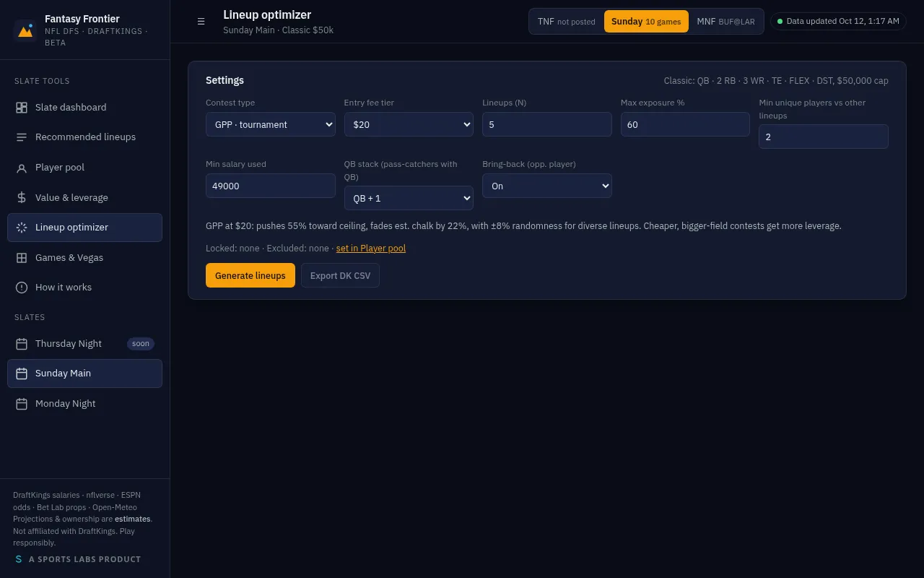Viewport: 924px width, 578px height.
Task: Select the Monday Night slate
Action: tap(84, 404)
